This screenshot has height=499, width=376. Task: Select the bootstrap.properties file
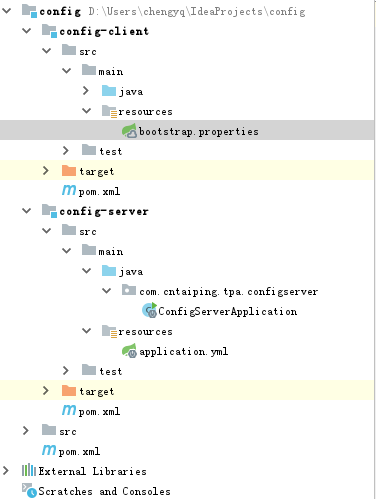pyautogui.click(x=198, y=131)
